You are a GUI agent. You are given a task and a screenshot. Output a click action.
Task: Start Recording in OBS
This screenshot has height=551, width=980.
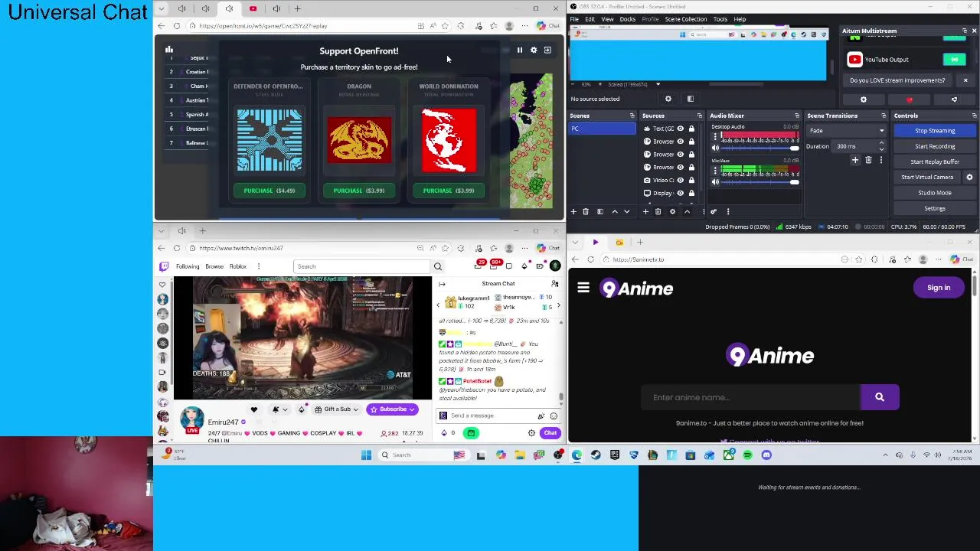[x=935, y=146]
